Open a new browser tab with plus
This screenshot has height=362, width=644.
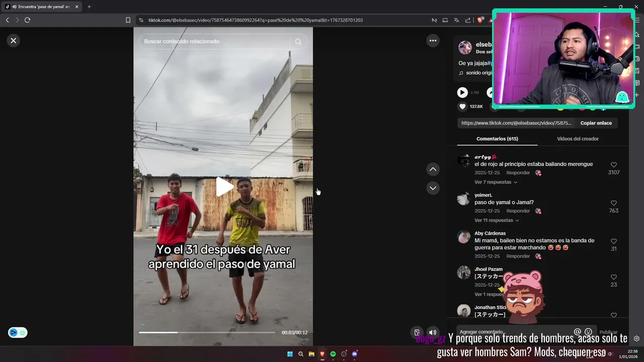tap(89, 7)
